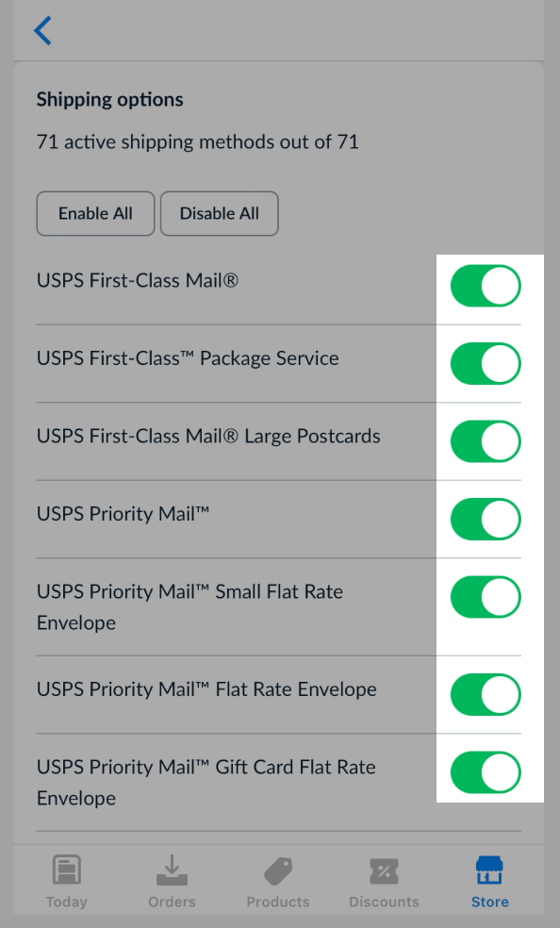Tap the USPS First-Class Mail® row label

tap(137, 280)
